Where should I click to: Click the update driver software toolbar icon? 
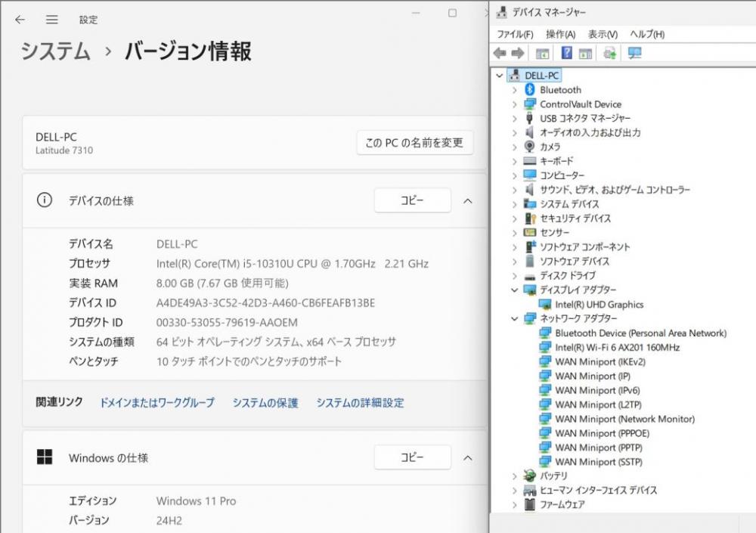[x=610, y=53]
